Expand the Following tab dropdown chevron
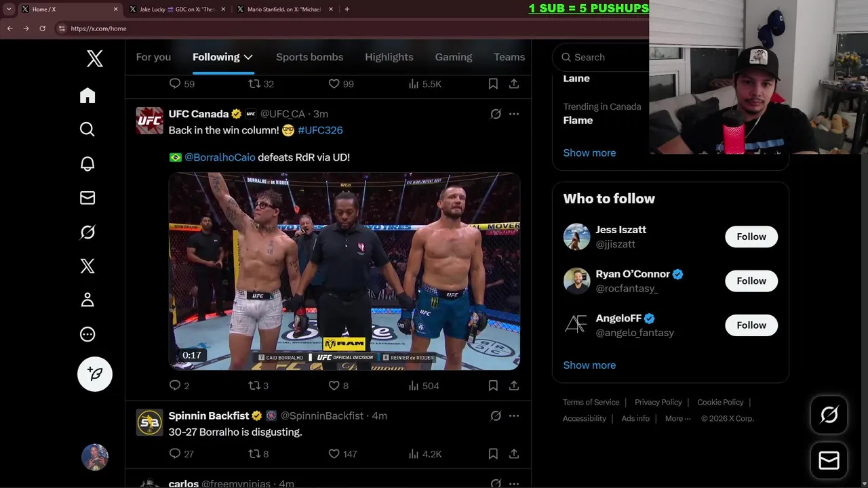Screen dimensions: 868x488 248,57
